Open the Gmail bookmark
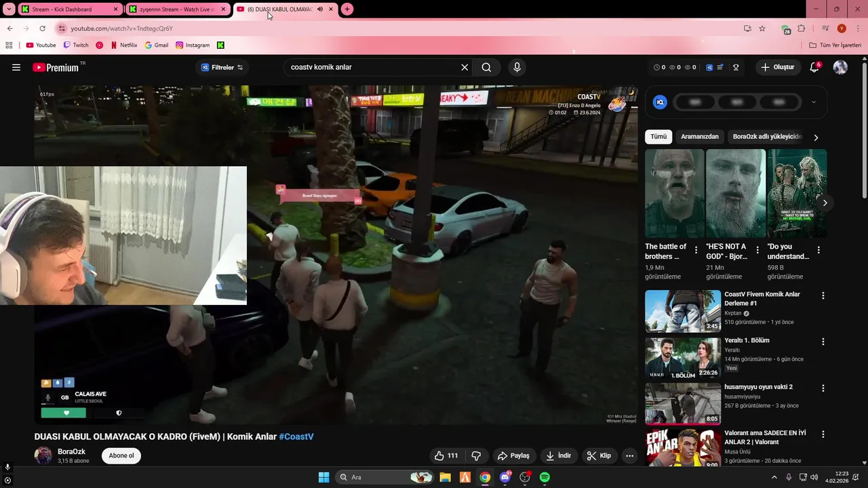 coord(157,45)
